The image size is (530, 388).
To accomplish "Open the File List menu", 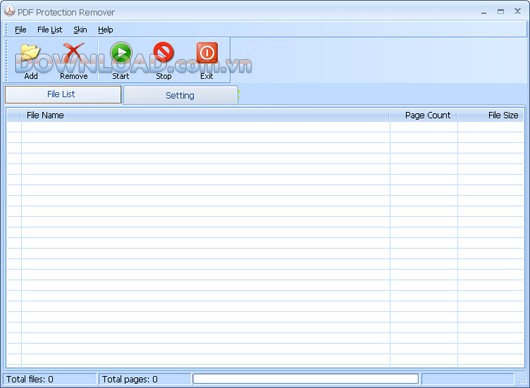I will point(50,30).
